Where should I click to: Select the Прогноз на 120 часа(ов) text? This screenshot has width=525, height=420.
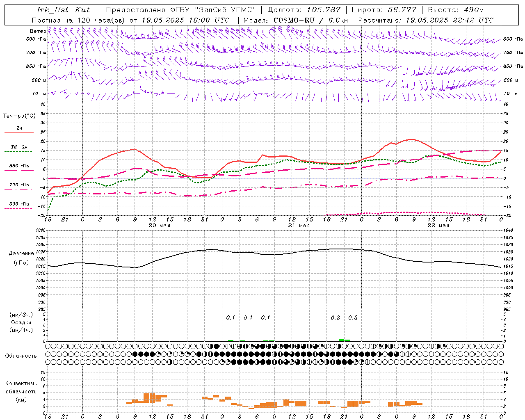pos(78,20)
